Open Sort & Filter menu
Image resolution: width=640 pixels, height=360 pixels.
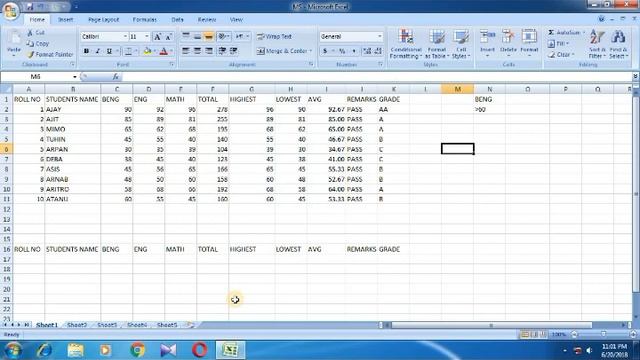(x=598, y=44)
